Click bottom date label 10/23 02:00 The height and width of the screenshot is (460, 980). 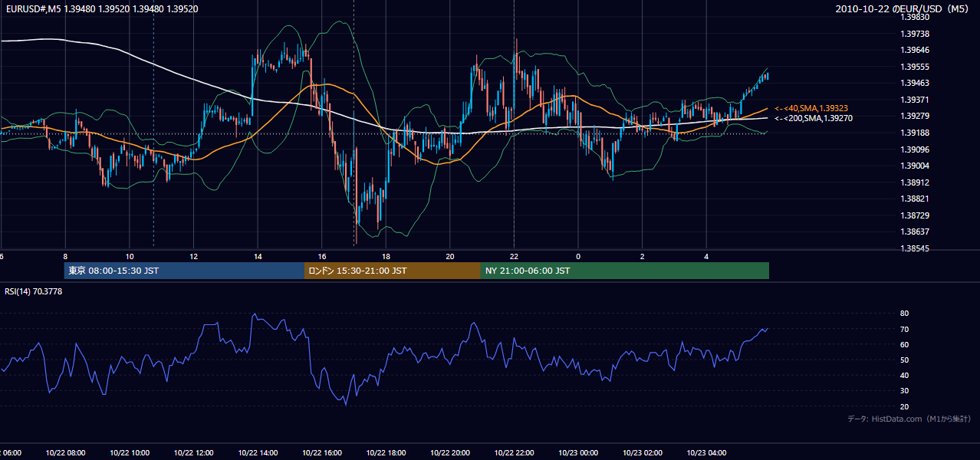(642, 453)
